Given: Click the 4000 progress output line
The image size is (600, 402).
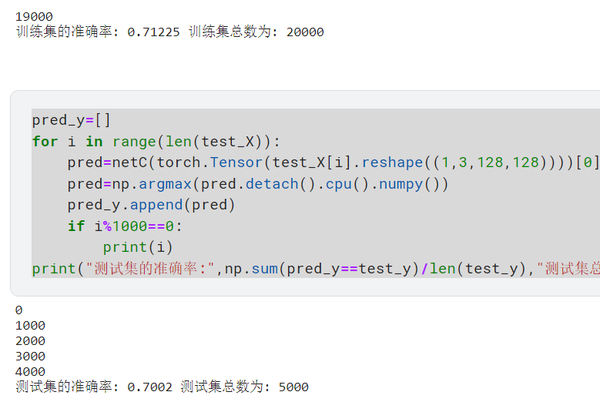Looking at the screenshot, I should [30, 371].
